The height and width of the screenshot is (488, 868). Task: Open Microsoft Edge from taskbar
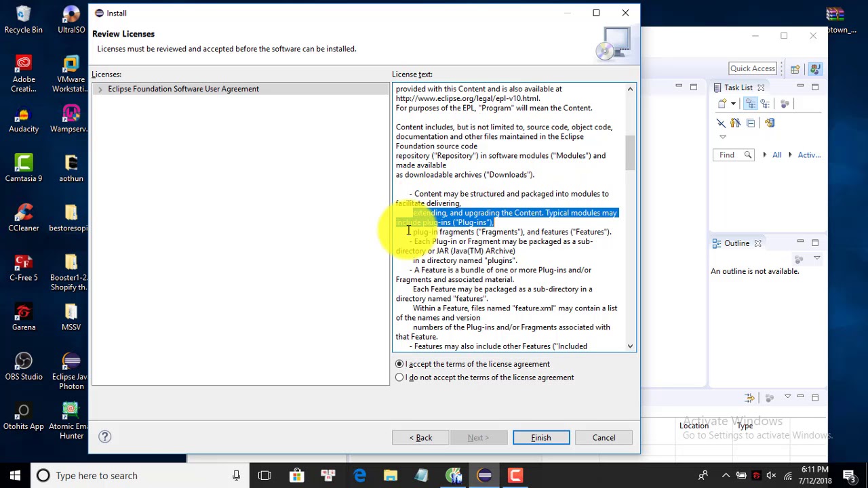(x=359, y=476)
